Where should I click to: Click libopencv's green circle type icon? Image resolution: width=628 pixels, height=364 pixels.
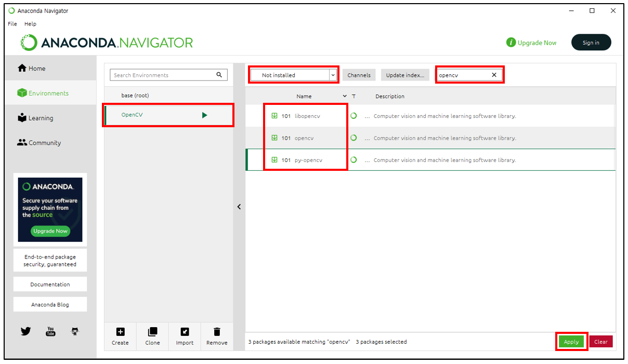[x=354, y=116]
